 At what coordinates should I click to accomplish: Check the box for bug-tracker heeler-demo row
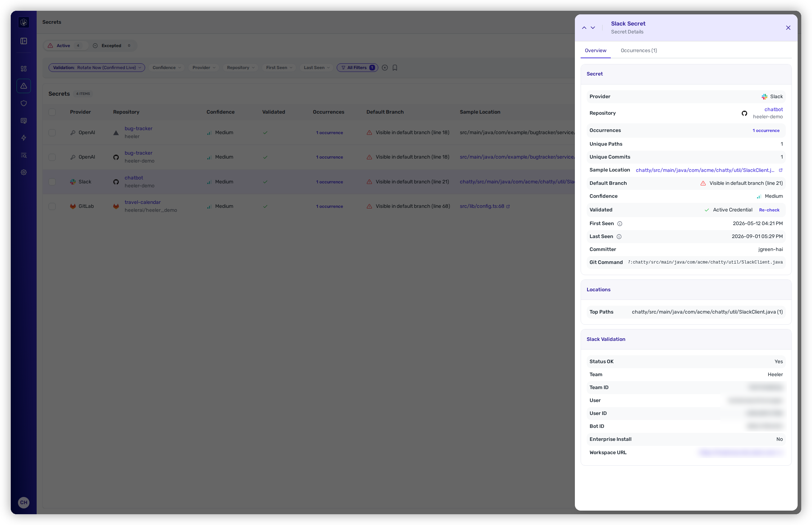point(52,157)
